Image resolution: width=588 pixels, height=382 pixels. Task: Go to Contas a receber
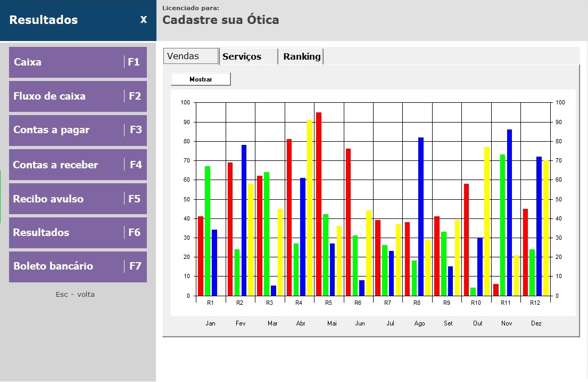point(78,165)
